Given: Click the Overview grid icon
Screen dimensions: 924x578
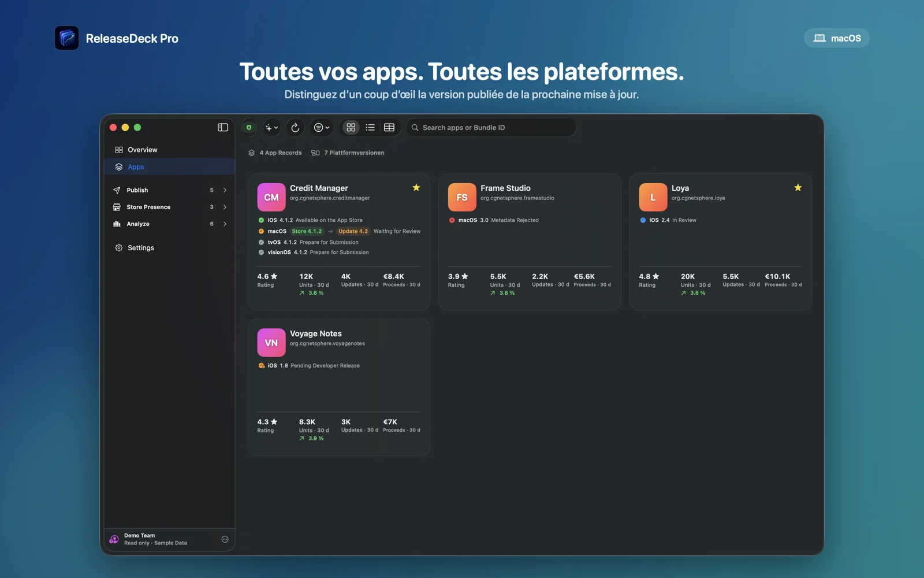Looking at the screenshot, I should click(118, 150).
